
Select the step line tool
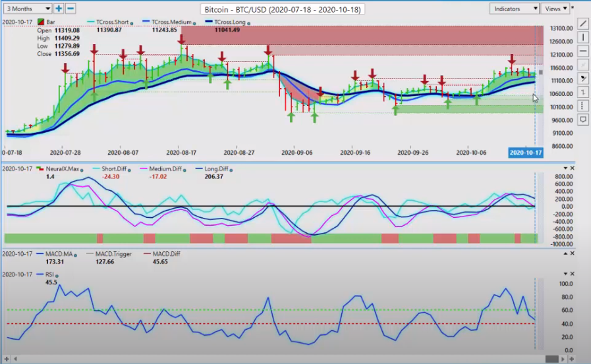click(582, 92)
